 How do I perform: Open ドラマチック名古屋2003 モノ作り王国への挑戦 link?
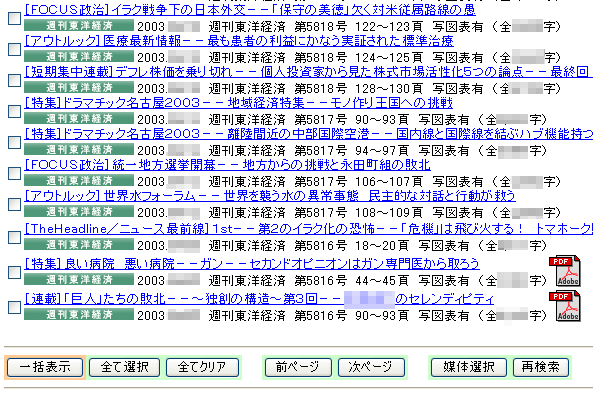pos(238,102)
